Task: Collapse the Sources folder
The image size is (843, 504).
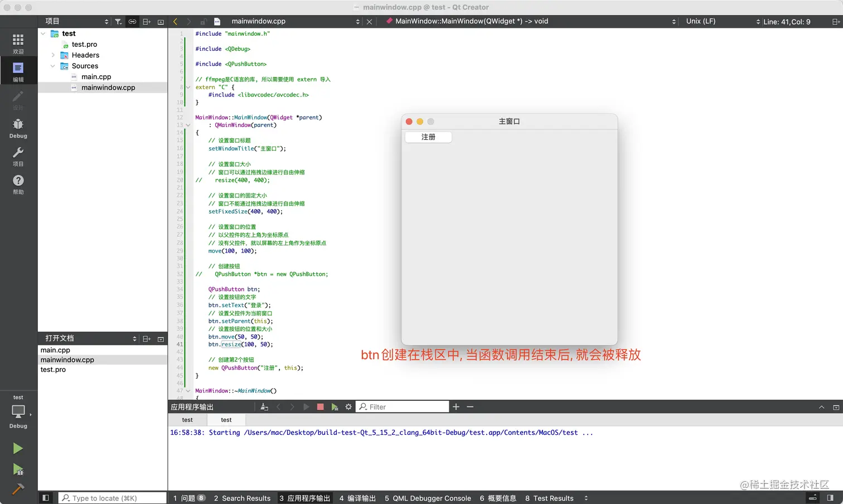Action: [53, 66]
